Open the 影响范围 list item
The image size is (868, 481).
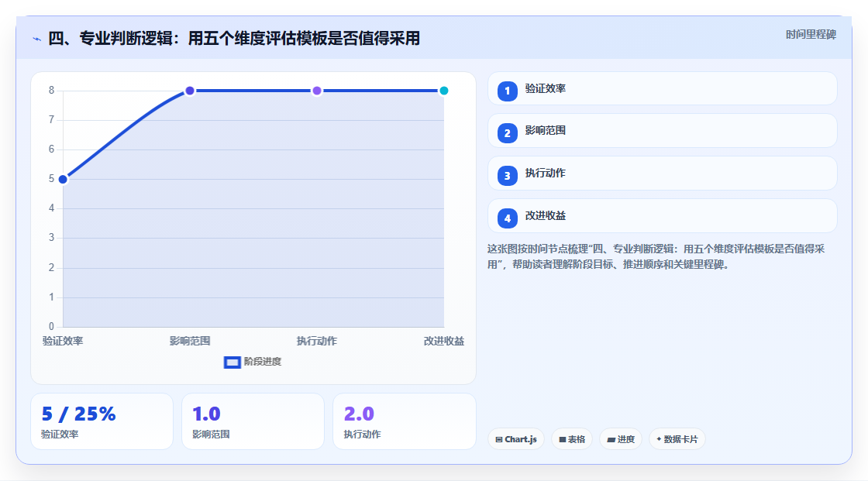[662, 131]
